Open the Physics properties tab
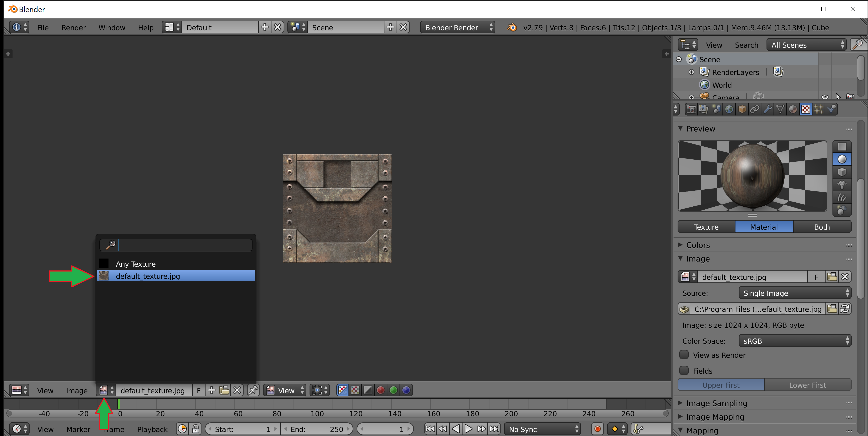This screenshot has width=868, height=436. 832,109
